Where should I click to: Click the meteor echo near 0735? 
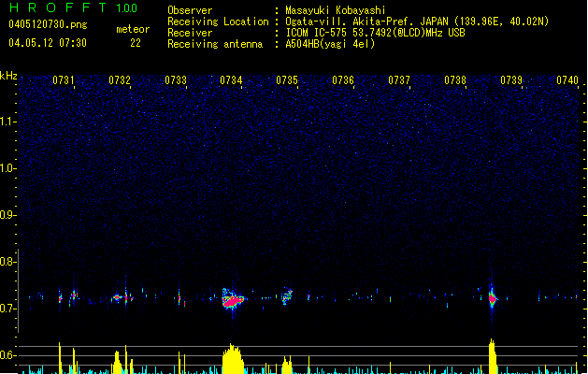pos(287,296)
